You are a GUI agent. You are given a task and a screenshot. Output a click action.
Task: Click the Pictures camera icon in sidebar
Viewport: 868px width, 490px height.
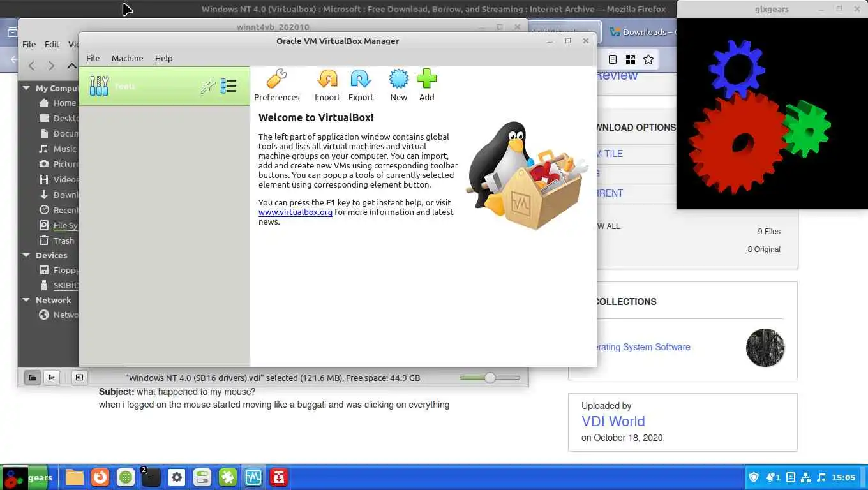[44, 164]
